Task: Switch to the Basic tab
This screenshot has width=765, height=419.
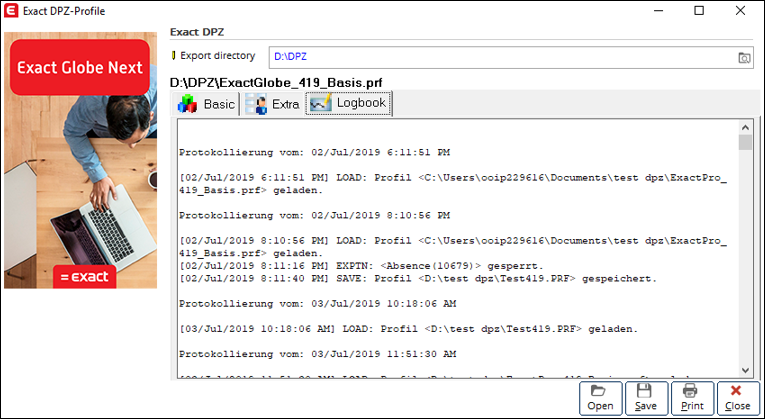Action: pos(205,104)
